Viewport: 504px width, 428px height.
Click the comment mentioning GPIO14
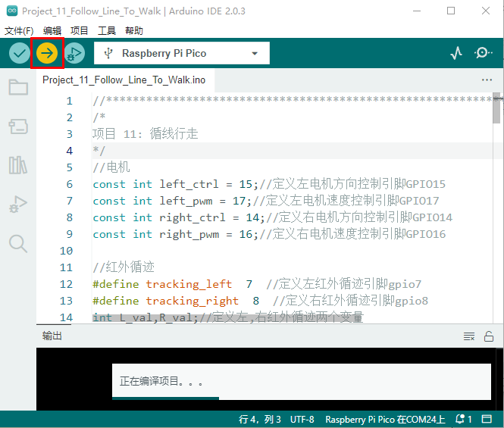pos(359,217)
